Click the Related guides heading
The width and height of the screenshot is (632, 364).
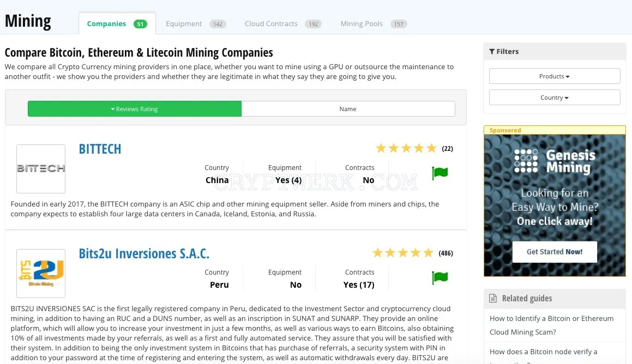click(527, 299)
